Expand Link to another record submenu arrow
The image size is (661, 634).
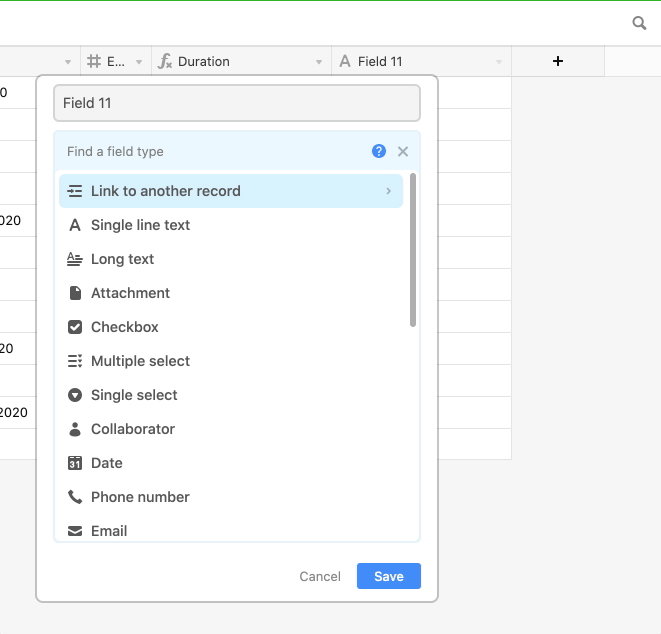(388, 191)
